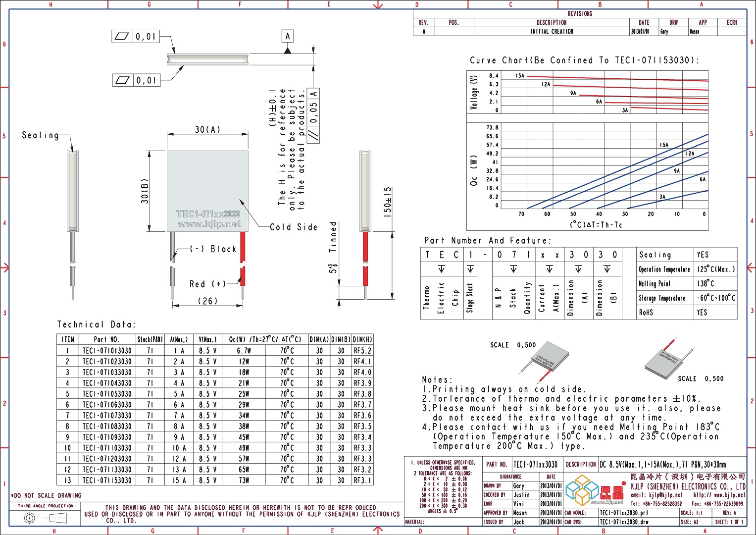
Task: Click the Operation Temperature 125°C(Max.) value
Action: click(716, 269)
